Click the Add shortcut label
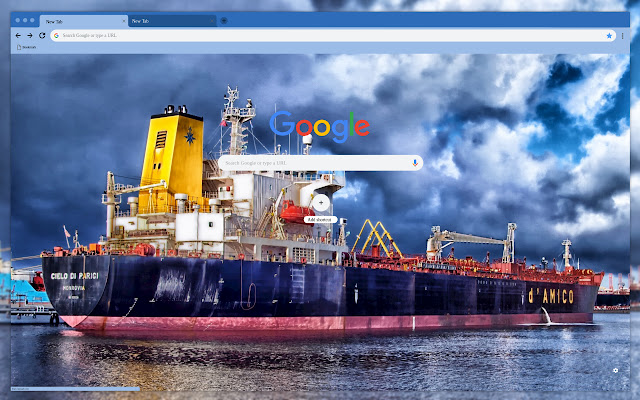 (x=320, y=220)
